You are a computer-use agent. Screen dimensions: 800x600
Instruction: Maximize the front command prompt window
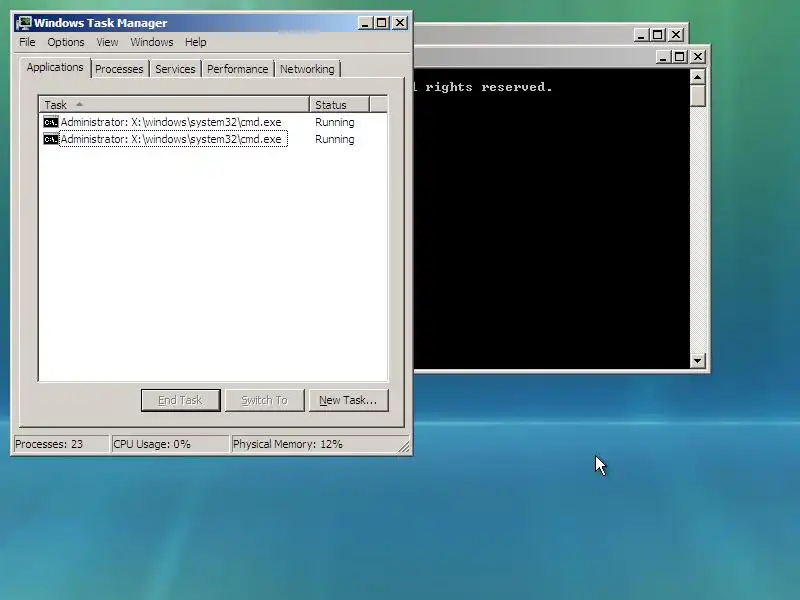[680, 57]
